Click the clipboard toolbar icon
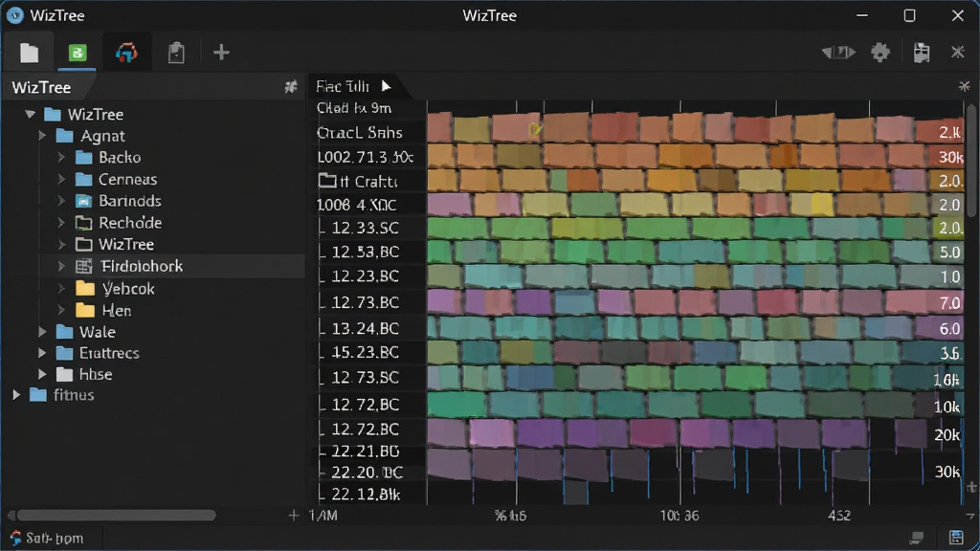The width and height of the screenshot is (980, 551). pos(176,54)
